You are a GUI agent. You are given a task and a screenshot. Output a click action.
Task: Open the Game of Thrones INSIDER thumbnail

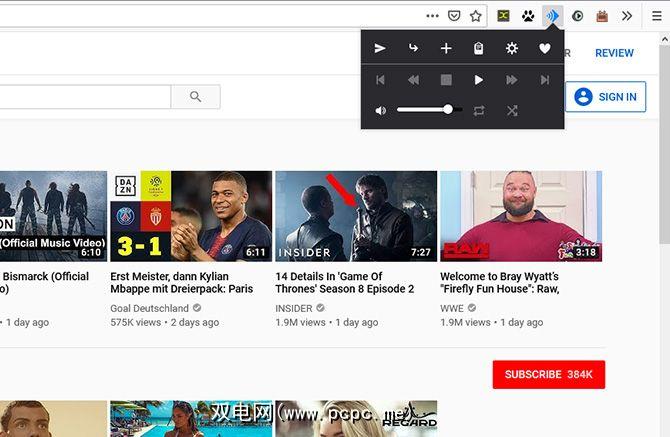356,216
